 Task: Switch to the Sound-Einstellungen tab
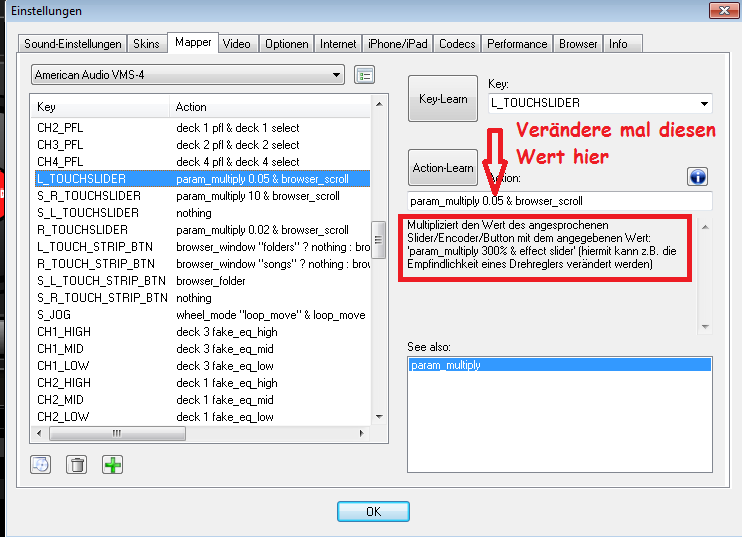click(x=72, y=44)
